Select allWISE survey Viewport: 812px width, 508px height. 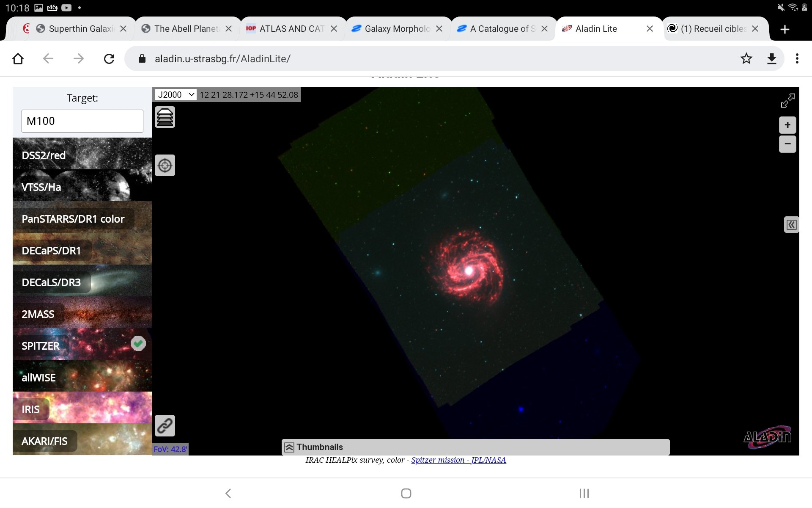click(82, 376)
